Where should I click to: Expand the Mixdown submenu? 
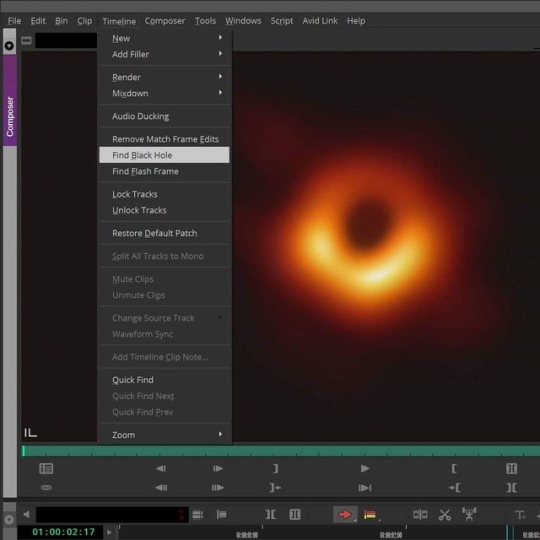point(165,93)
